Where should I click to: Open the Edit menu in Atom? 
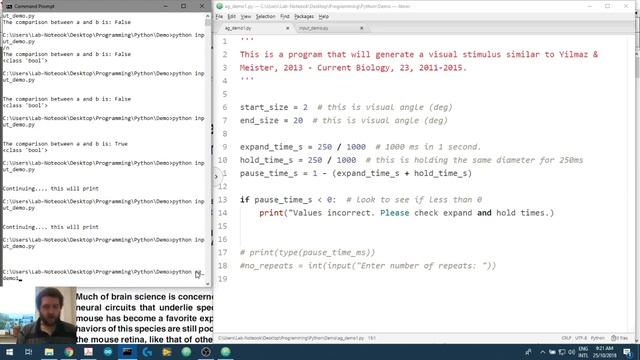231,17
